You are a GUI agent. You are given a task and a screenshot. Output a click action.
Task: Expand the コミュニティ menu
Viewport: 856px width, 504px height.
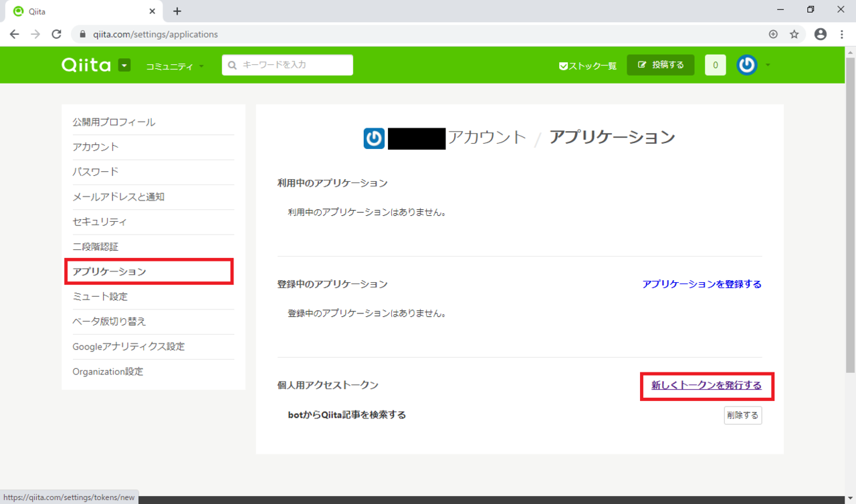point(175,66)
